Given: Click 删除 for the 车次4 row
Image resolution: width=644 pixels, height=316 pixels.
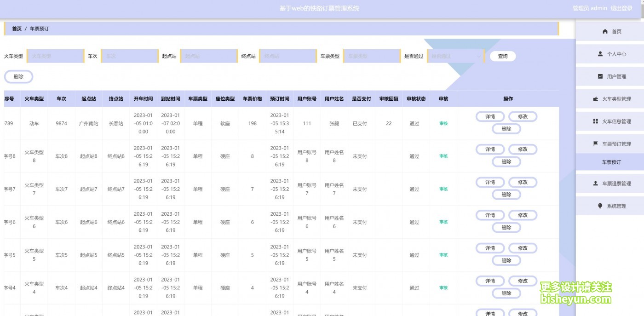Looking at the screenshot, I should coord(506,293).
